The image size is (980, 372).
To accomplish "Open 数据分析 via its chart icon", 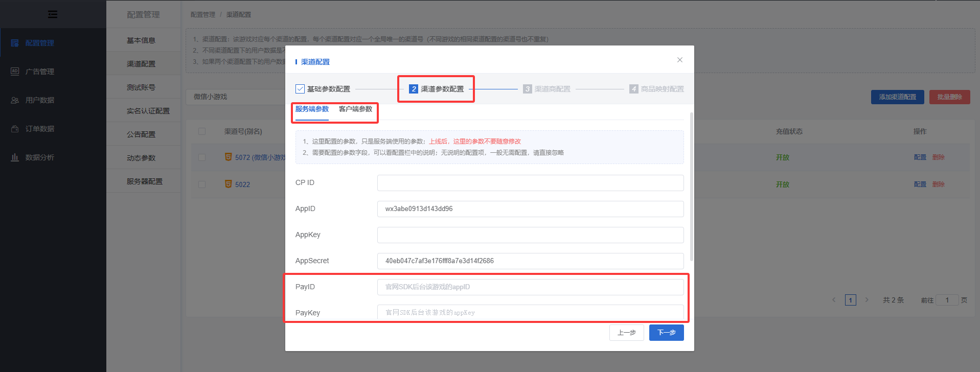I will coord(15,157).
